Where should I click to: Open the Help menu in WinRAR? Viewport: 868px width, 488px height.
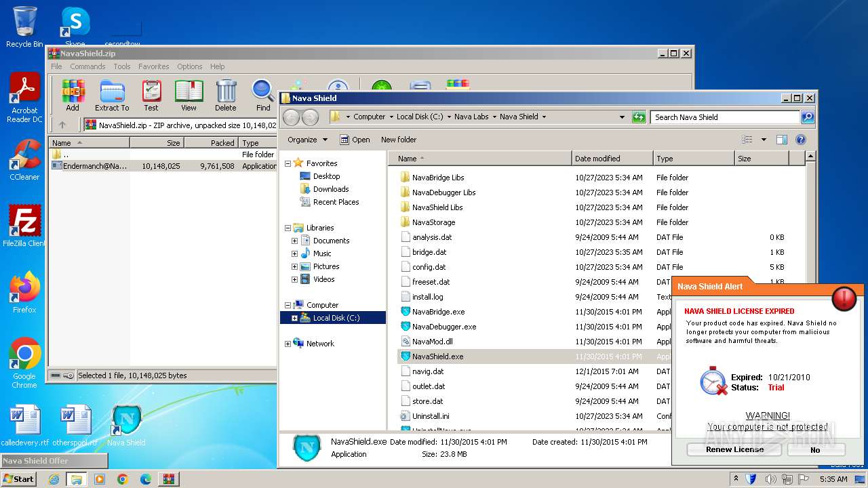(217, 66)
